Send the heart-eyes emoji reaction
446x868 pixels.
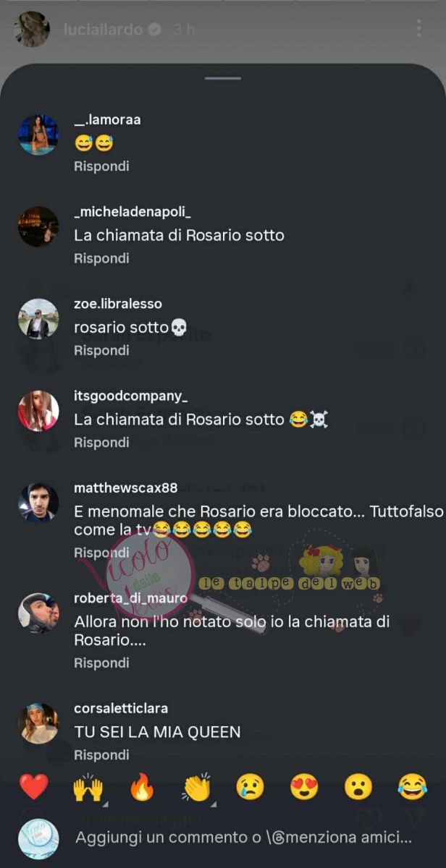tap(304, 786)
